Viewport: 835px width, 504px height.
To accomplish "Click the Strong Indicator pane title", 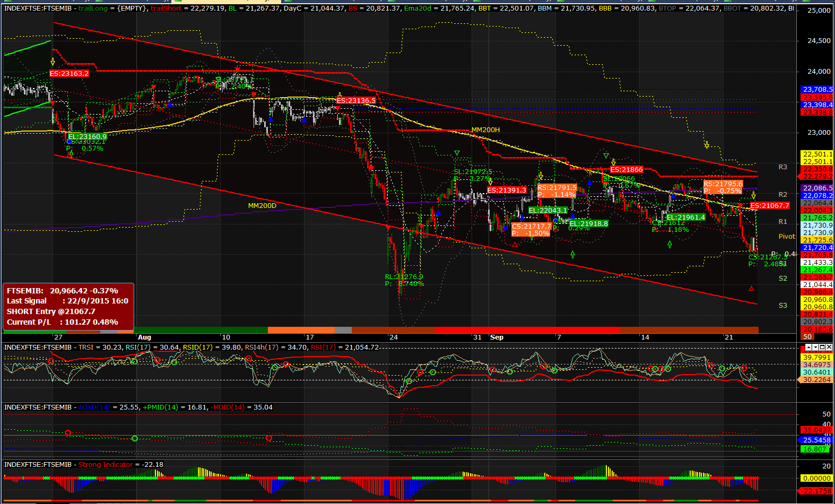I will (106, 465).
